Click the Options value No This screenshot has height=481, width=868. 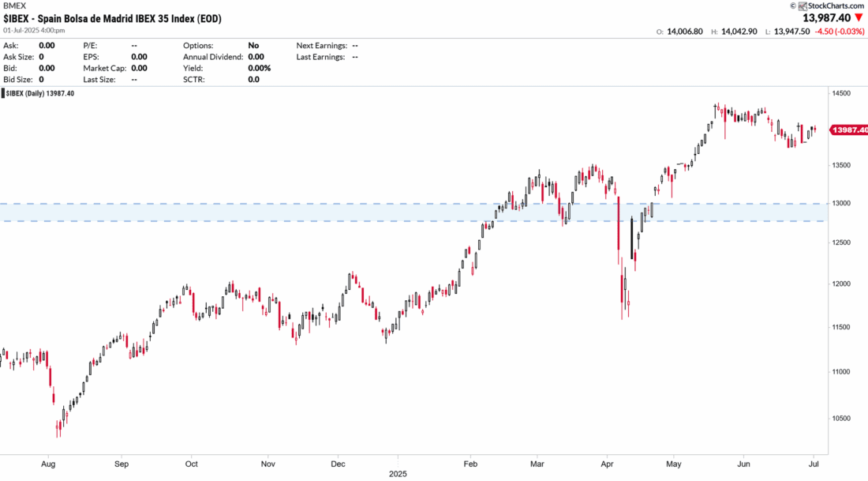click(253, 46)
